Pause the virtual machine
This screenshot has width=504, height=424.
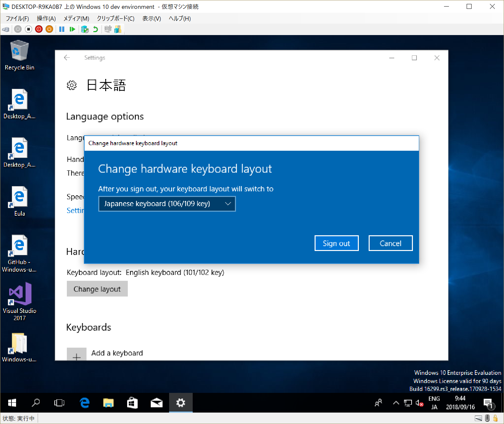pyautogui.click(x=62, y=29)
